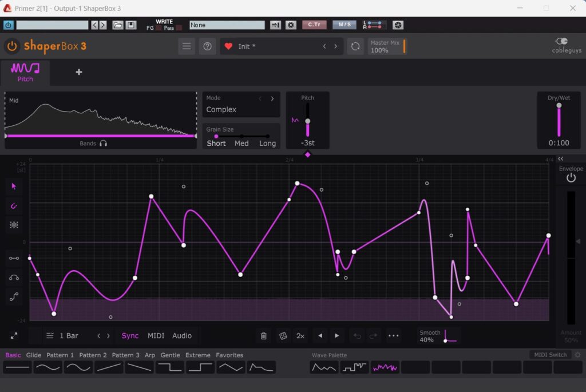This screenshot has width=586, height=392.
Task: Collapse the Envelope side panel
Action: (561, 159)
